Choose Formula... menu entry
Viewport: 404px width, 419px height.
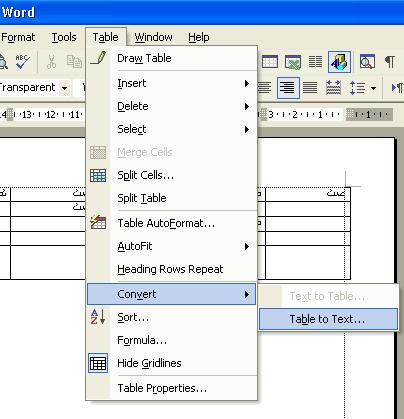pyautogui.click(x=171, y=340)
